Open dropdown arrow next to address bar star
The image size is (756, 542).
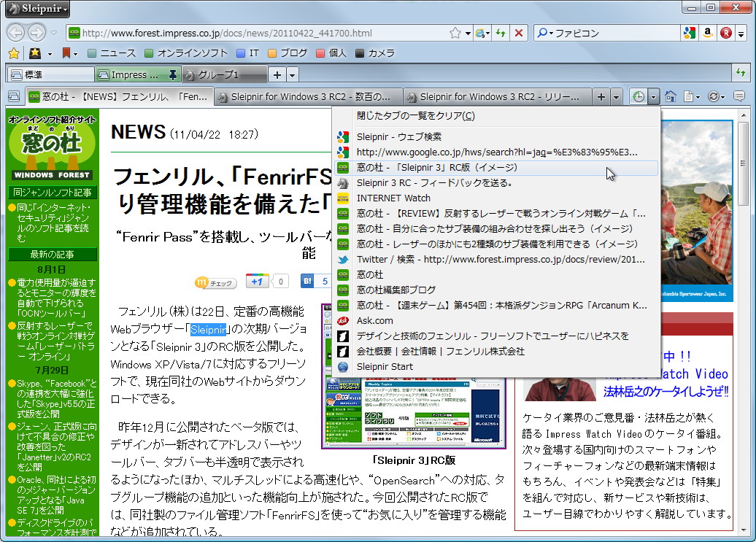[468, 34]
